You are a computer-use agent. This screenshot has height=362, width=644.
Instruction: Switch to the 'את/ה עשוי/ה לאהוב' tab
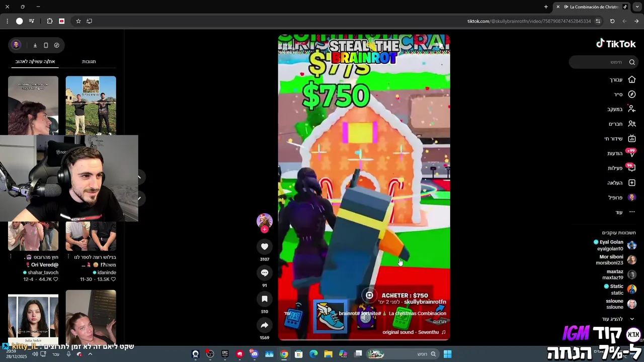coord(35,61)
